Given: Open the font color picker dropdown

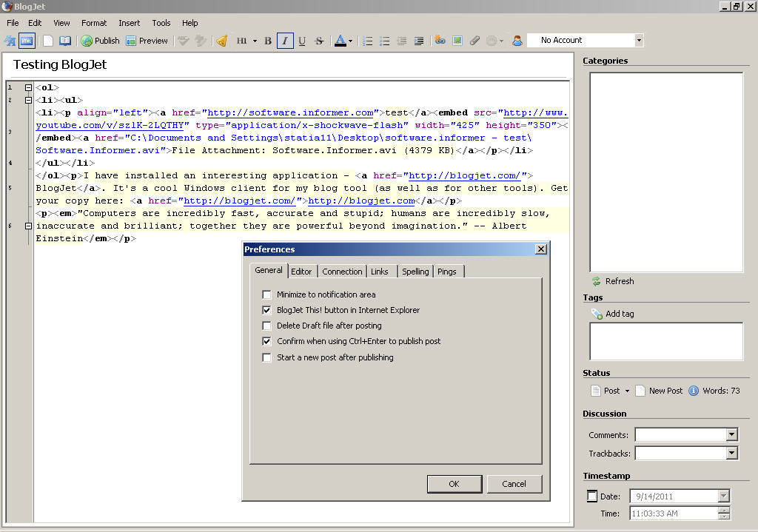Looking at the screenshot, I should [x=350, y=41].
